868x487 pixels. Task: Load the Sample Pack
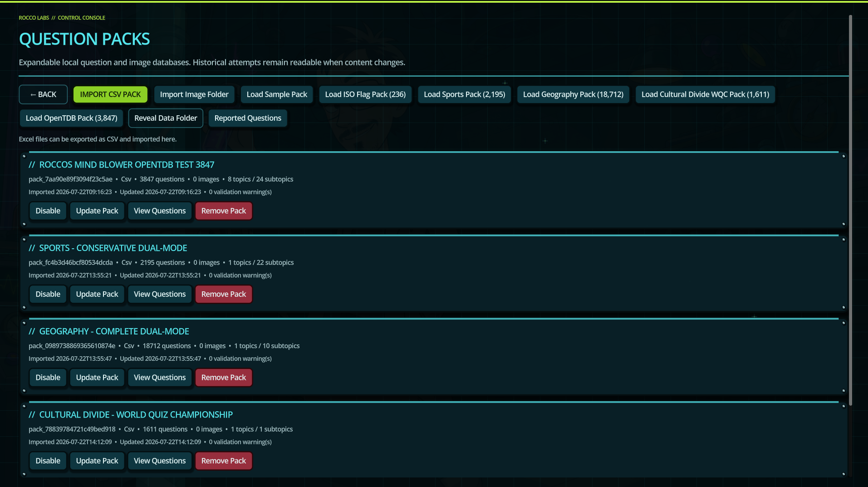[277, 94]
